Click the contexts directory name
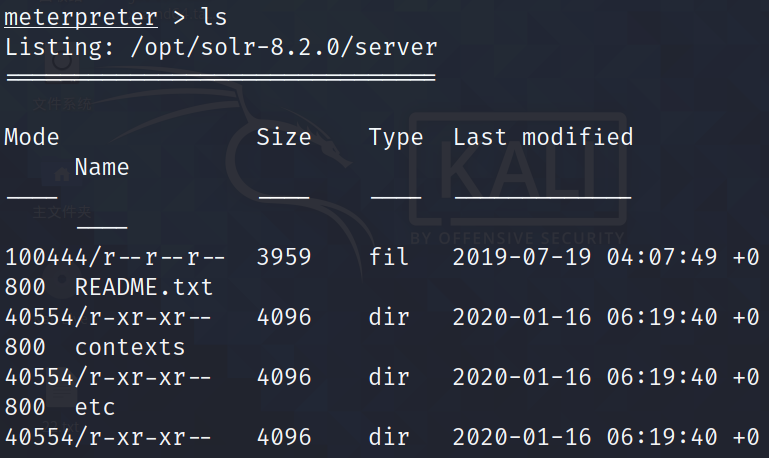Image resolution: width=769 pixels, height=458 pixels. pyautogui.click(x=130, y=347)
